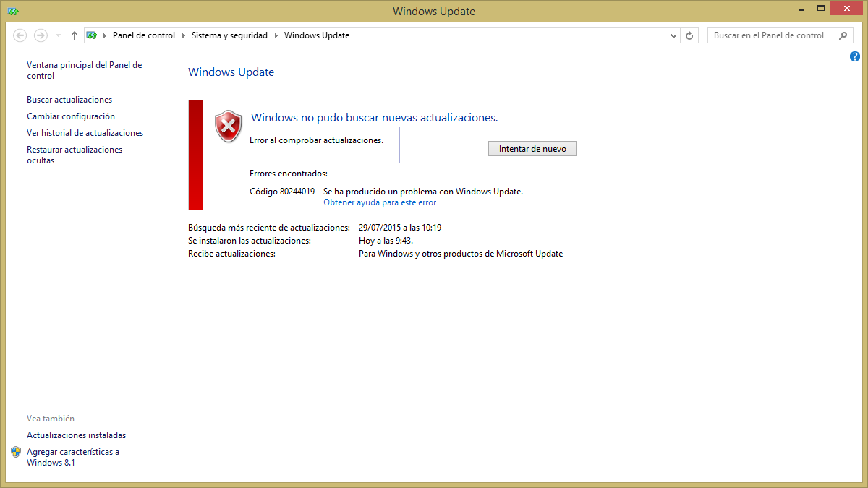Click Windows no pudo buscar nuevas actualizaciones heading
The height and width of the screenshot is (488, 868).
click(374, 118)
